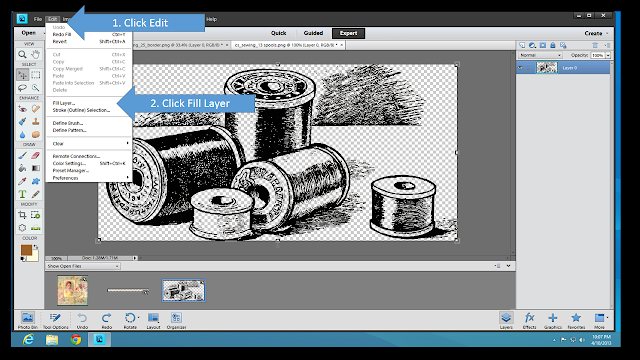This screenshot has height=360, width=640.
Task: Select the Crop tool
Action: coord(22,215)
